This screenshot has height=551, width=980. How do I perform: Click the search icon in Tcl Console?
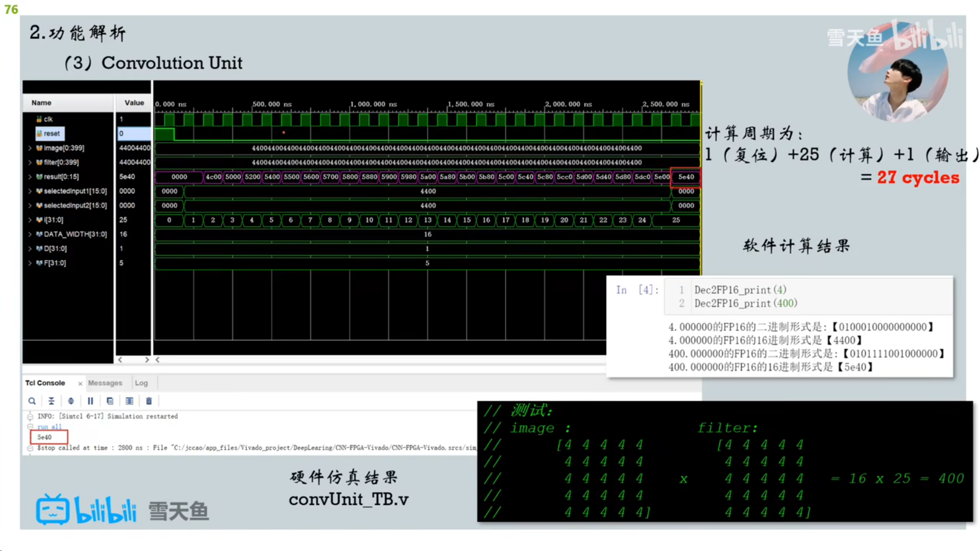32,401
